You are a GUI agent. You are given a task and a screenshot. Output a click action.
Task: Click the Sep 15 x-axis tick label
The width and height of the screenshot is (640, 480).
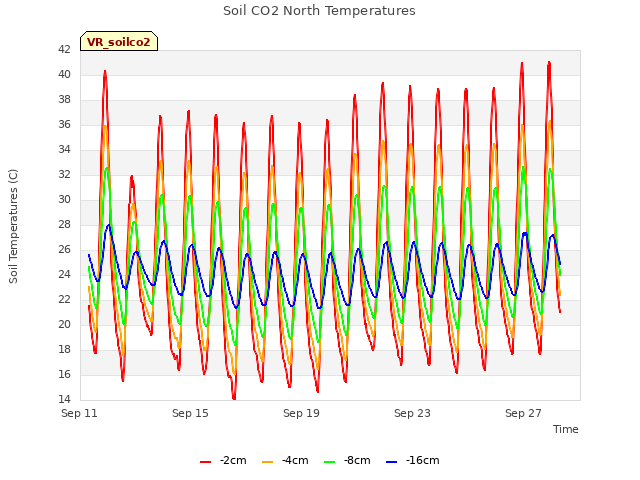190,413
